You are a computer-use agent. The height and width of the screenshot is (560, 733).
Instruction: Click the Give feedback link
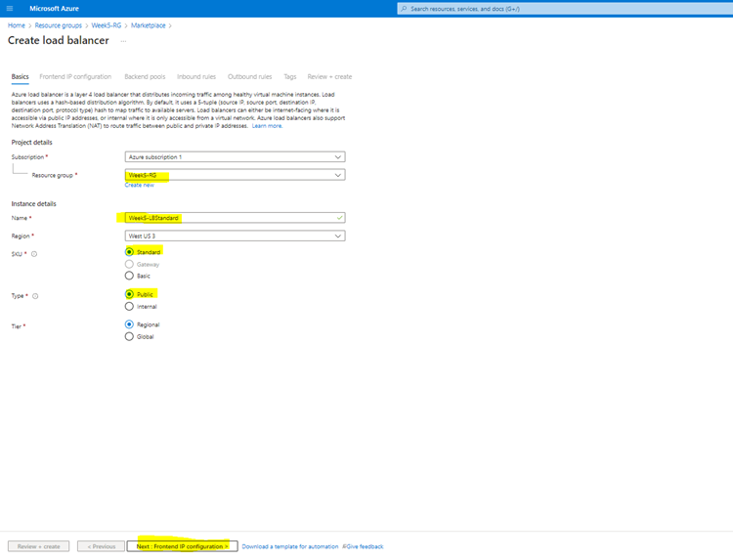(366, 546)
